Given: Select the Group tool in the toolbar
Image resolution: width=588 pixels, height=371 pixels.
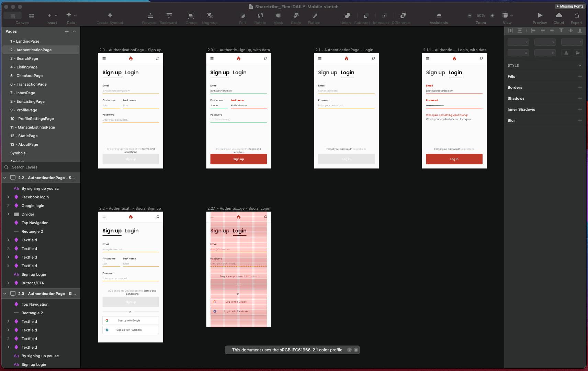Looking at the screenshot, I should 191,16.
